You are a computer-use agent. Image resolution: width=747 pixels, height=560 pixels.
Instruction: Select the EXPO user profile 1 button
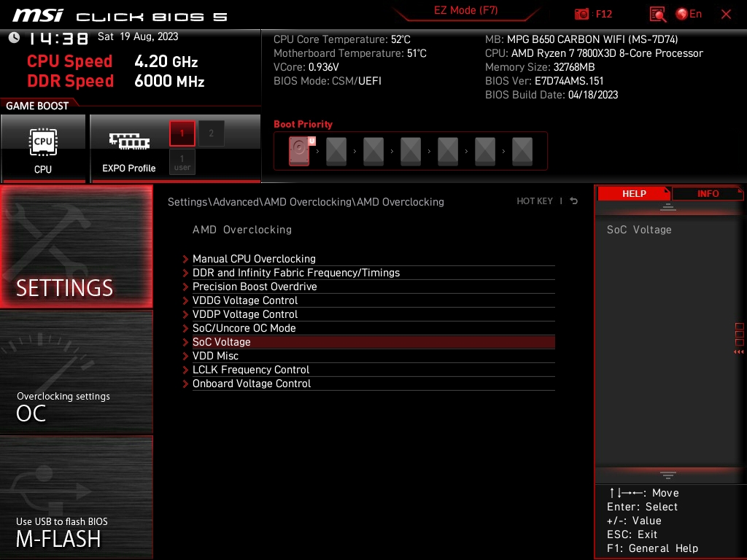(182, 163)
